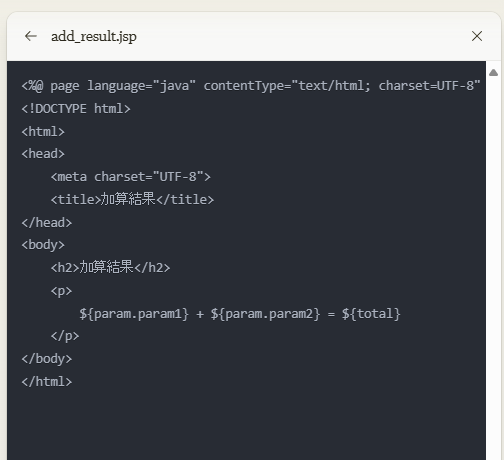This screenshot has width=504, height=460.
Task: Click the vertical scrollbar track below the arrow
Action: [493, 267]
